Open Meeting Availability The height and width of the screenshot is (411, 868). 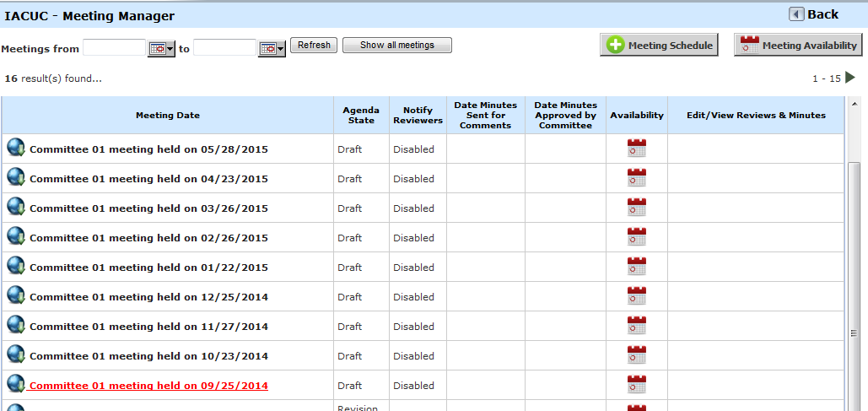point(798,46)
